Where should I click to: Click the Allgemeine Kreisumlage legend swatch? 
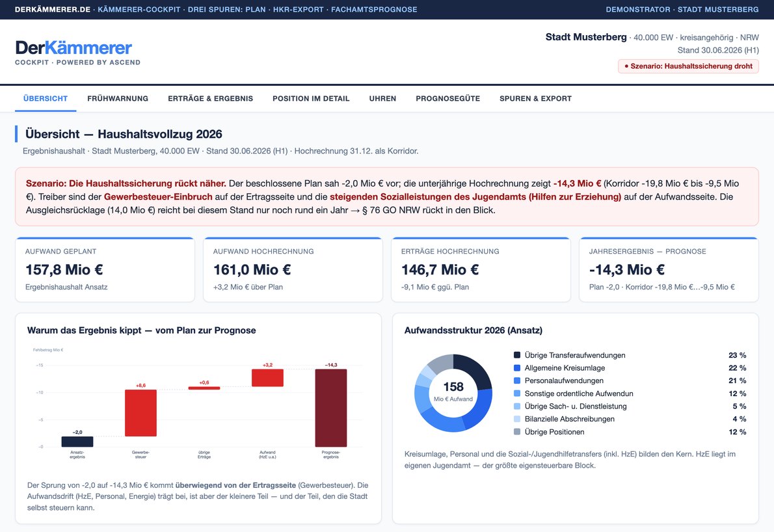point(517,367)
